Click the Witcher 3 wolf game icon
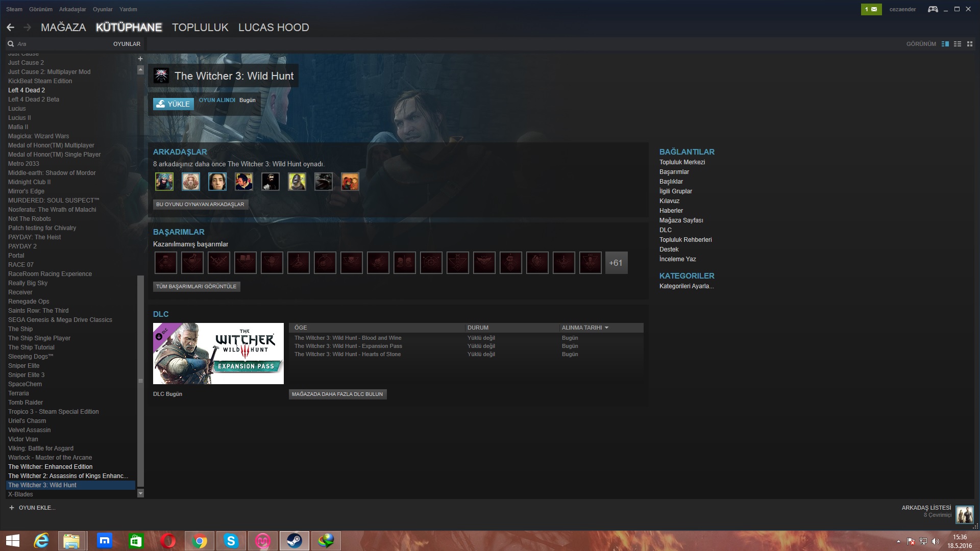This screenshot has height=551, width=980. click(x=161, y=76)
